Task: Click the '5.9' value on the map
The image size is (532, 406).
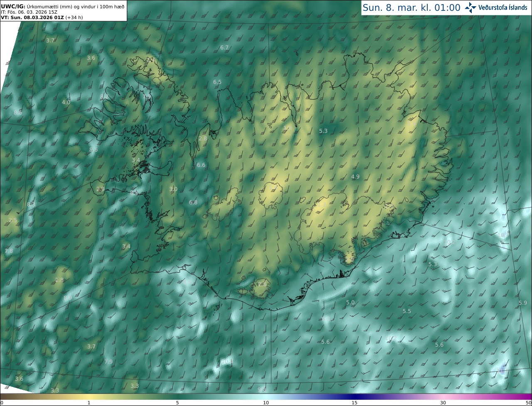Action: (x=523, y=303)
